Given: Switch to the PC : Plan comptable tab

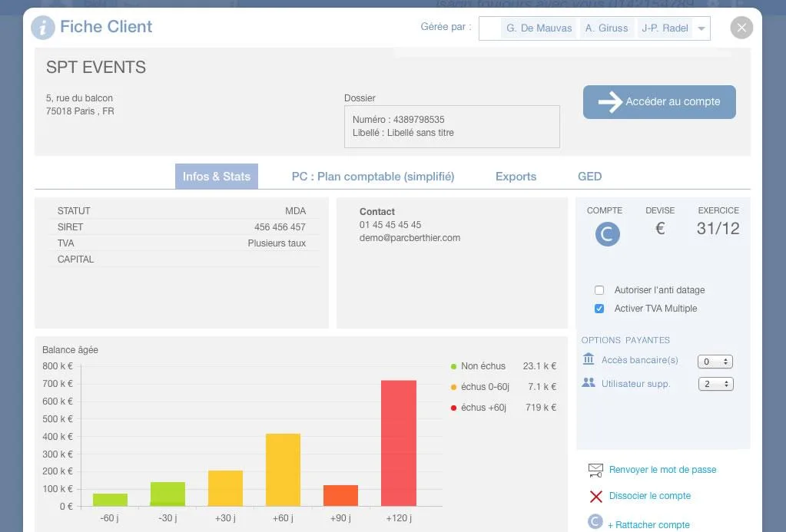Looking at the screenshot, I should [373, 177].
